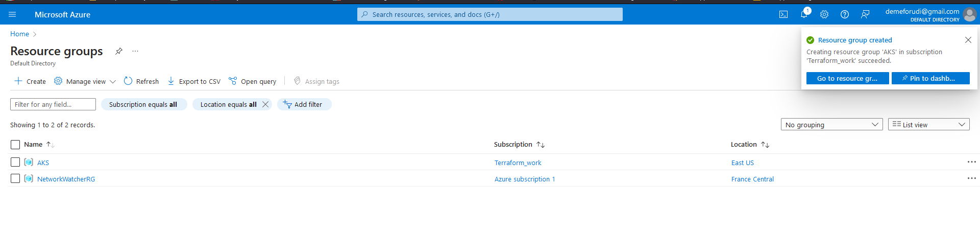Tick the NetworkWatcherRG row checkbox
Screen dimensions: 980x230
pos(15,178)
